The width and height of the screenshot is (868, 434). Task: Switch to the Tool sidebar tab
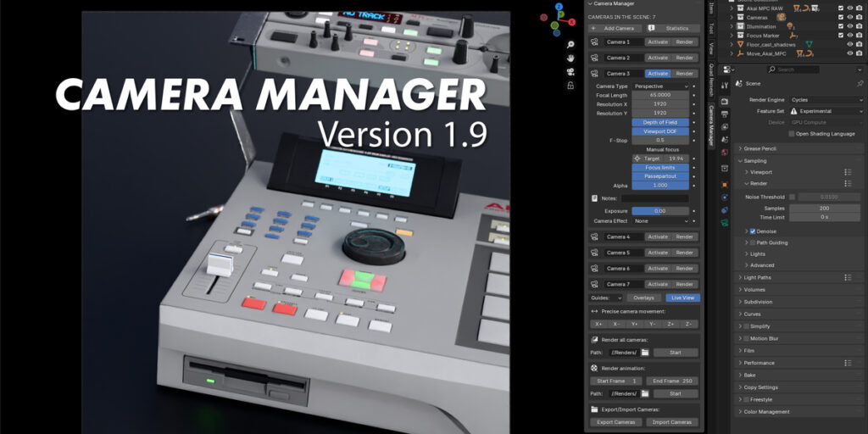pos(711,28)
